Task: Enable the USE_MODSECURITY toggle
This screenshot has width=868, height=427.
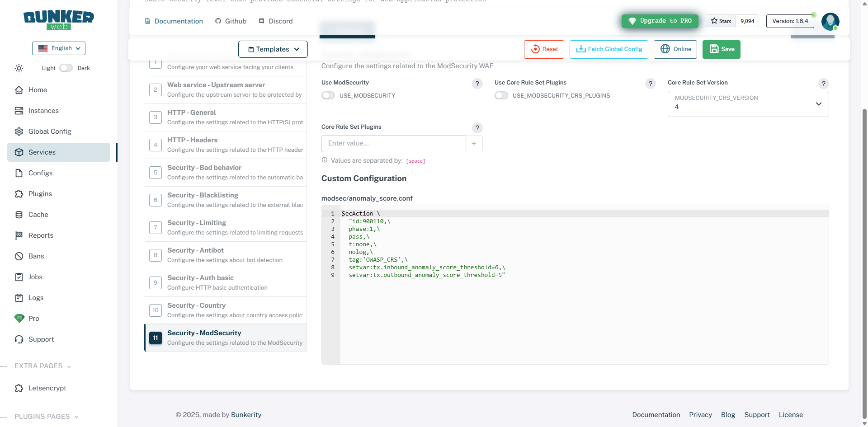Action: (x=328, y=96)
